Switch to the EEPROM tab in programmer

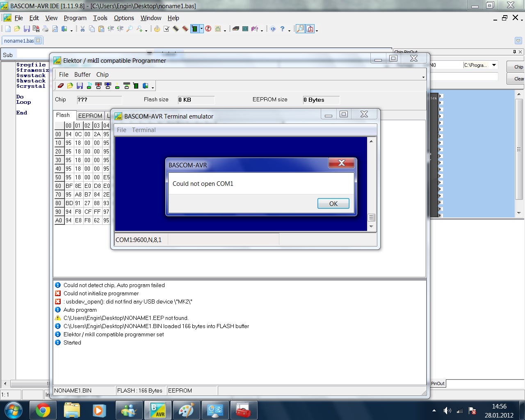[90, 116]
